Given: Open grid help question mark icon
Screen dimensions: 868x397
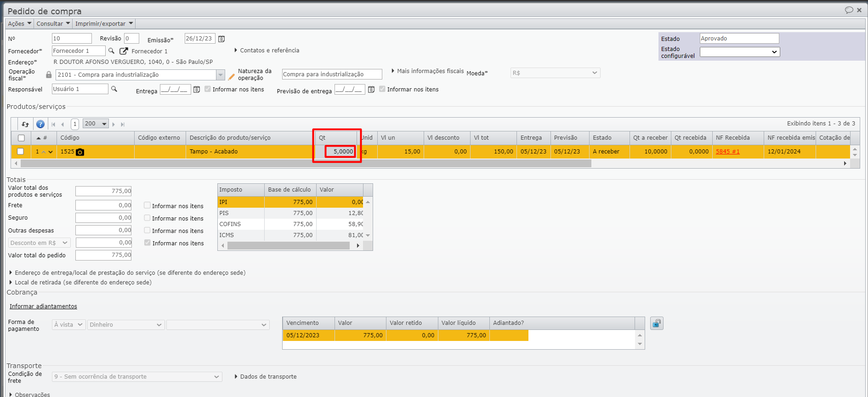Looking at the screenshot, I should click(x=40, y=124).
